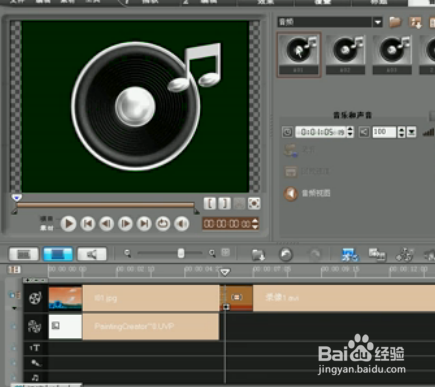The width and height of the screenshot is (435, 387).
Task: Toggle Repeat playback loop button
Action: (x=163, y=224)
